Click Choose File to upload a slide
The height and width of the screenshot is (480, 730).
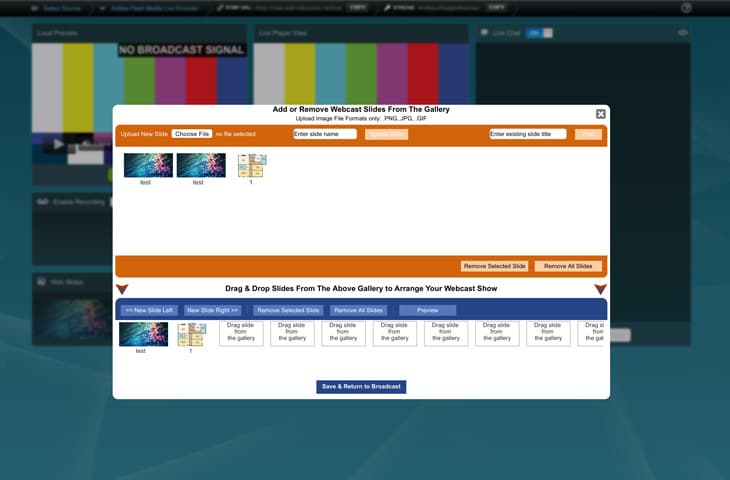191,134
